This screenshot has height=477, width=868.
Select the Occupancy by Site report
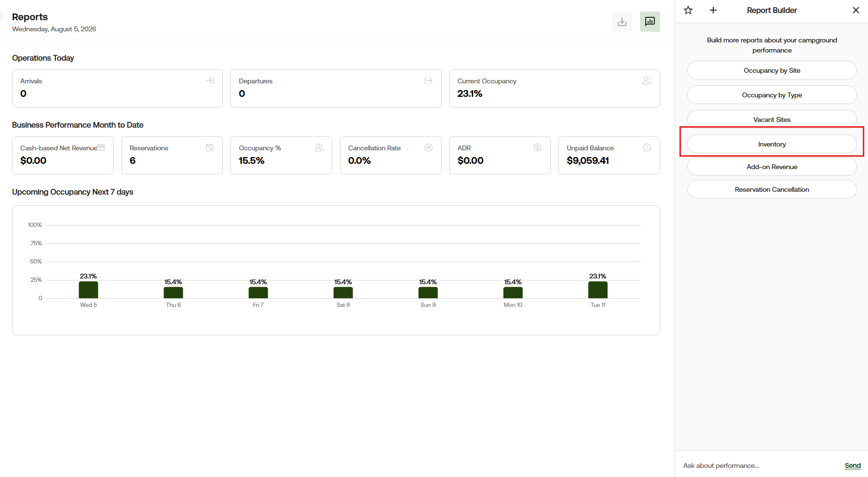click(x=772, y=70)
